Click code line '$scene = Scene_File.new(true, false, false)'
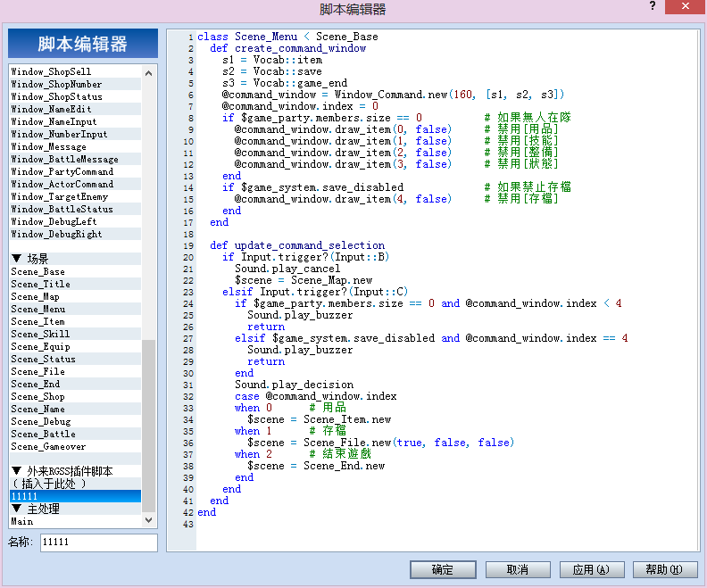707x588 pixels. click(x=381, y=443)
